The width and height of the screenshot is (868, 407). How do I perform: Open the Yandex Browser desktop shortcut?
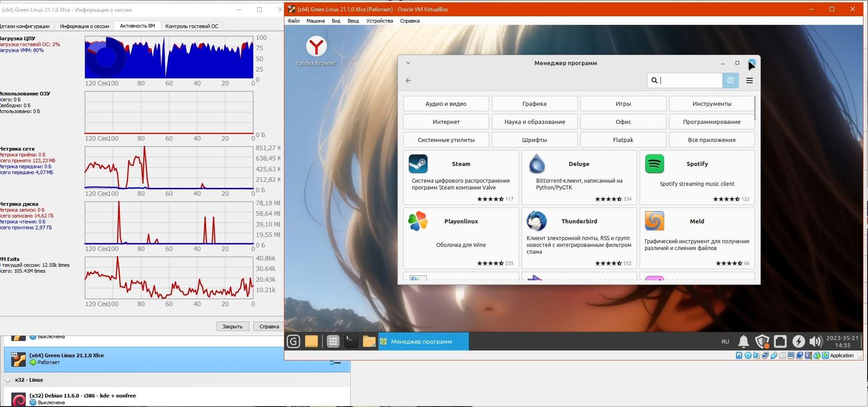tap(316, 51)
